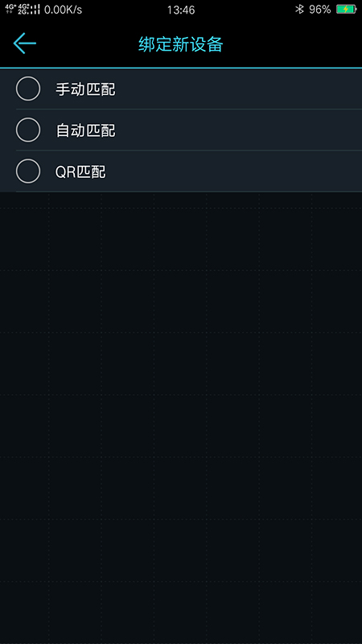This screenshot has height=644, width=362.
Task: Tap the 13:46 clock in status bar
Action: [x=181, y=10]
